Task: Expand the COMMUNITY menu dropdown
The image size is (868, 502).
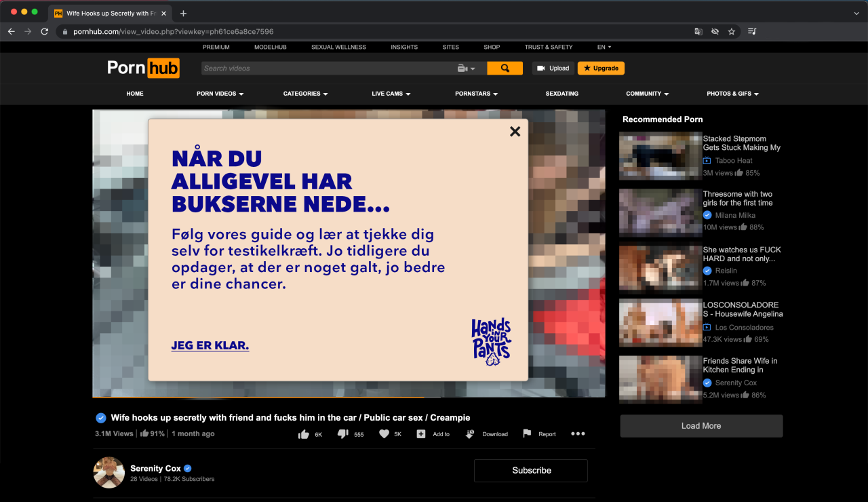Action: pyautogui.click(x=648, y=94)
